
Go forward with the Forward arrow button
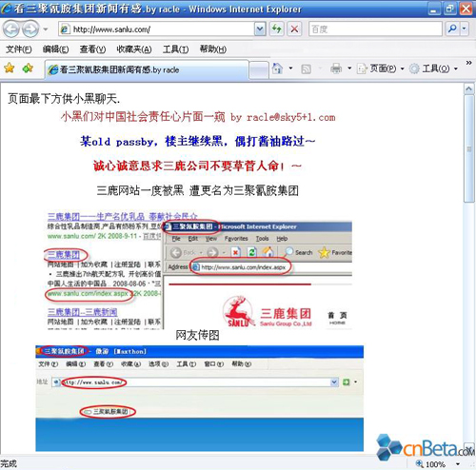click(30, 29)
